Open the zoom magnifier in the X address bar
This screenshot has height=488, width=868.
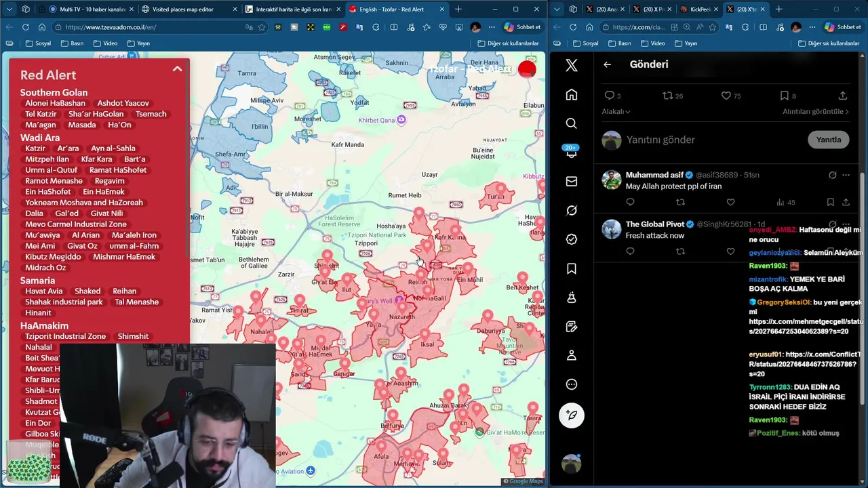(x=687, y=27)
